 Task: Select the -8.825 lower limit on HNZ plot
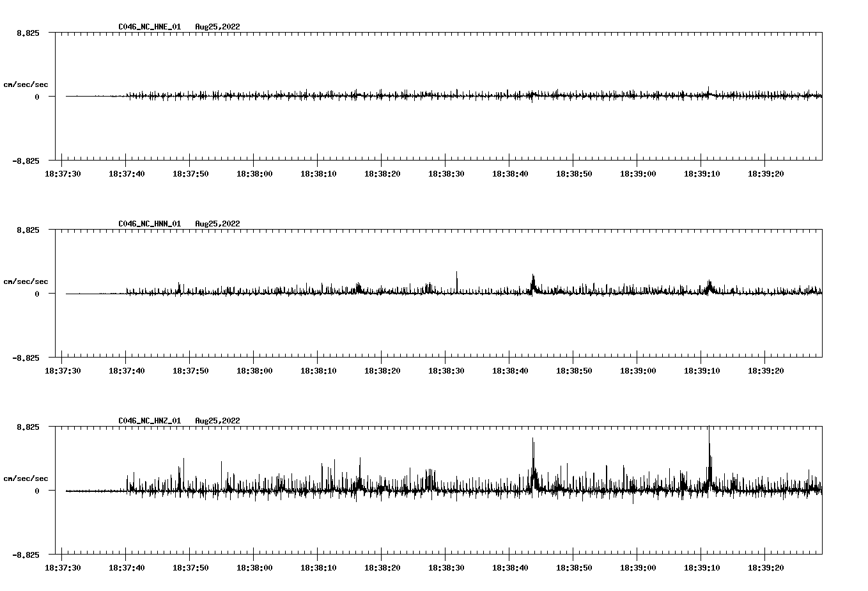tap(26, 555)
